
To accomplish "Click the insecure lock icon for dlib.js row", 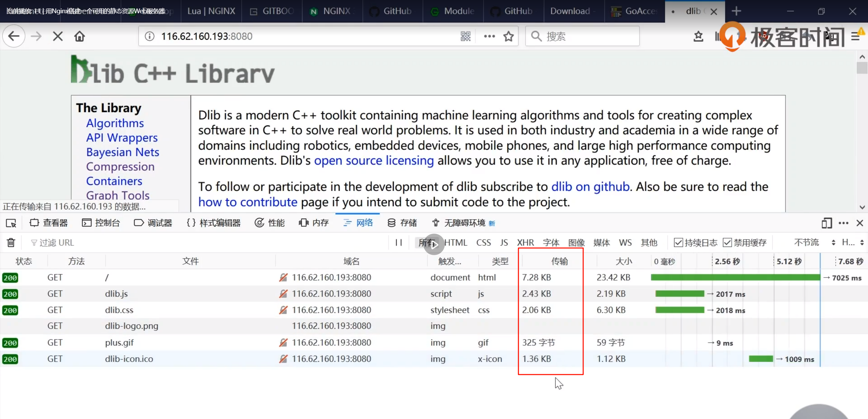I will coord(283,293).
